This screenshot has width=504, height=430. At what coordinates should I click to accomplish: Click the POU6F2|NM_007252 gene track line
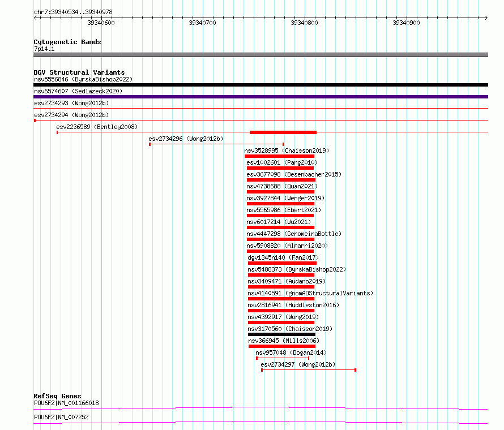click(x=260, y=423)
